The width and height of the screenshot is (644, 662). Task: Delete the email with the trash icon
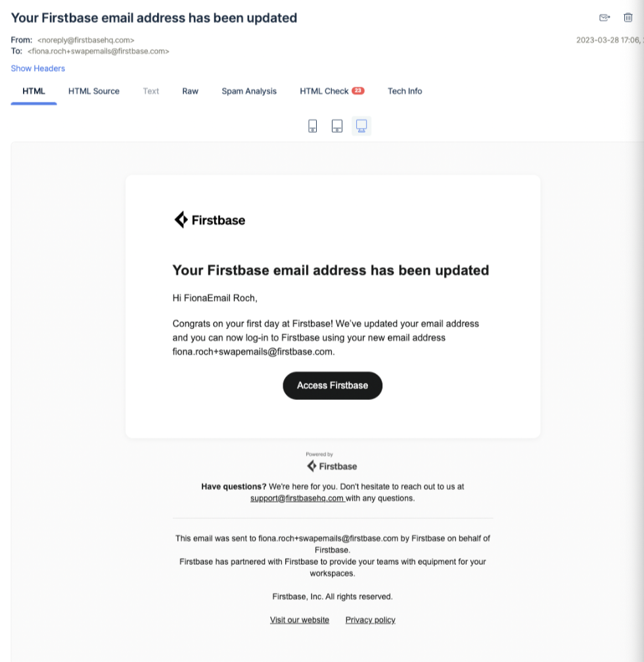(x=628, y=17)
